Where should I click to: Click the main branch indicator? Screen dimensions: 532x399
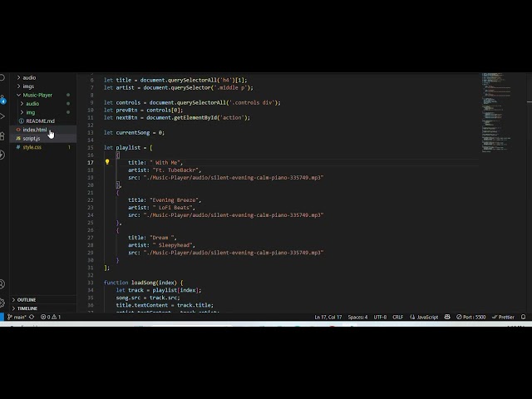pos(17,317)
